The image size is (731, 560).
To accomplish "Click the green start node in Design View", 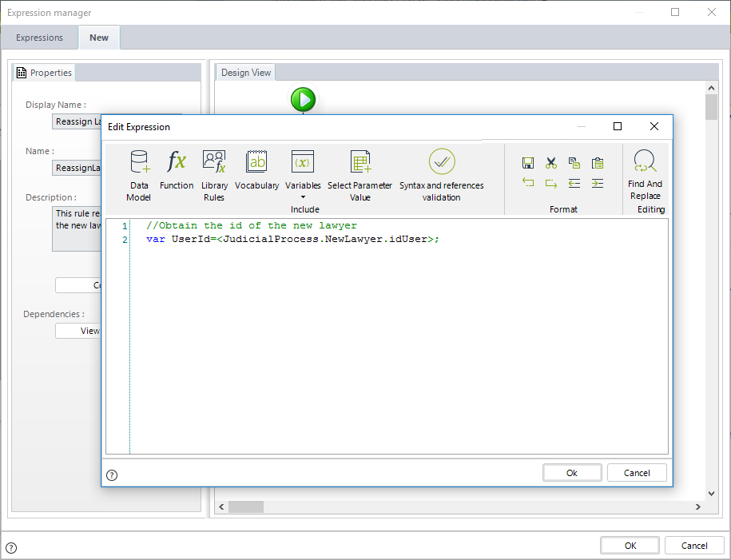I will point(303,99).
